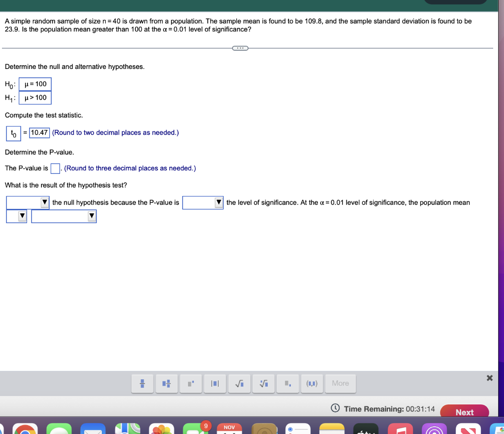Viewport: 504px width, 434px height.
Task: Select the test statistic box showing 10.47
Action: tap(39, 133)
